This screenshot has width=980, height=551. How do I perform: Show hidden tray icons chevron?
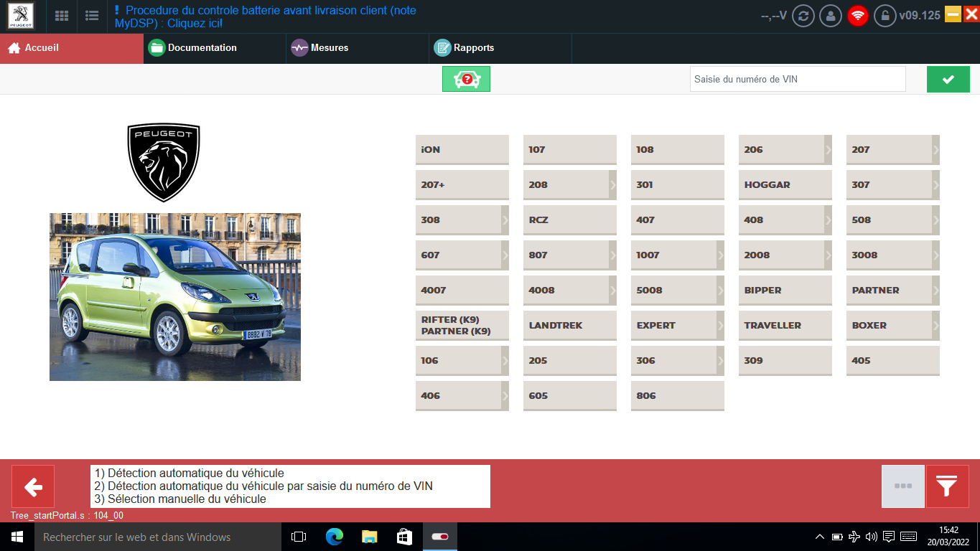click(x=820, y=537)
